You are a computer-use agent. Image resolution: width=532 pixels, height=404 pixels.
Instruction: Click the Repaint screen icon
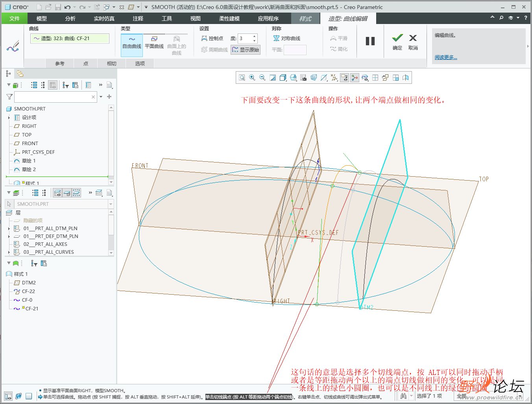[x=273, y=78]
